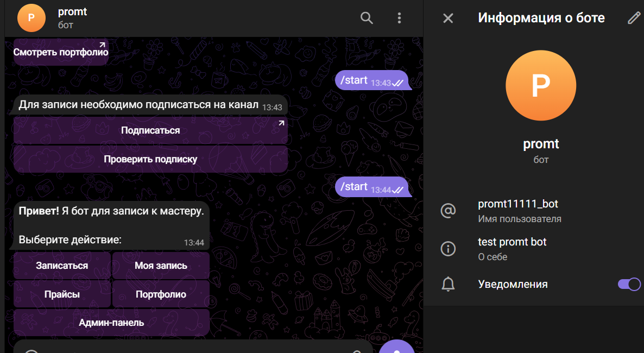Click the promt name in chat header
Screen dimensions: 644x353
pos(72,12)
